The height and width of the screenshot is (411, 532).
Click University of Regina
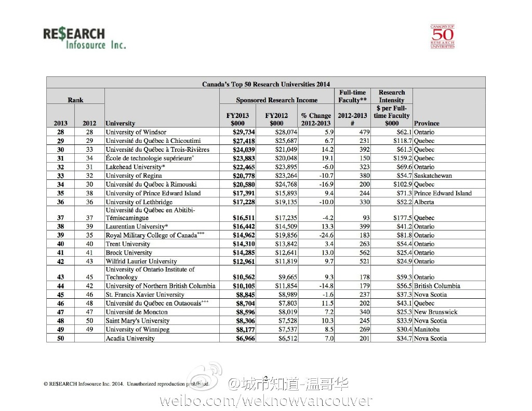point(134,176)
